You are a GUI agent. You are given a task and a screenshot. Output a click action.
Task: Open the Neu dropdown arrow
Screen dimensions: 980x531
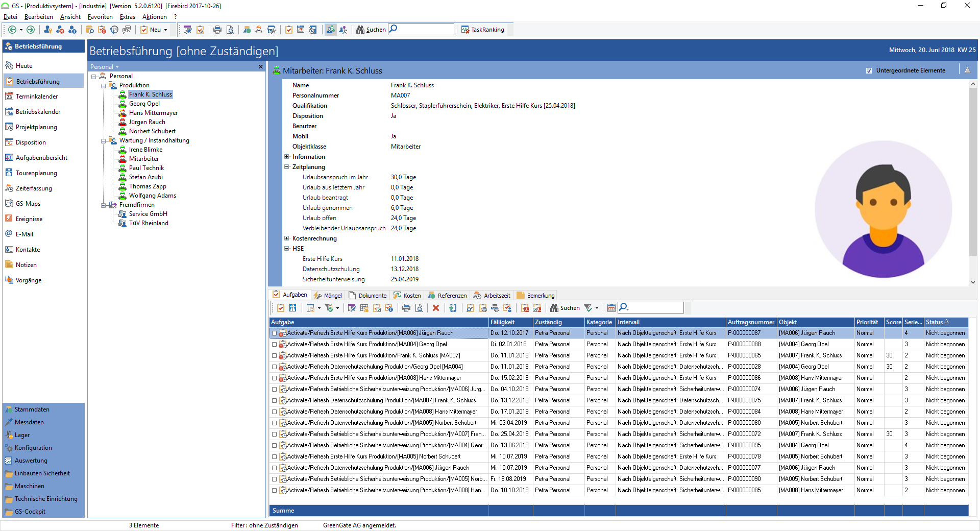pyautogui.click(x=165, y=30)
